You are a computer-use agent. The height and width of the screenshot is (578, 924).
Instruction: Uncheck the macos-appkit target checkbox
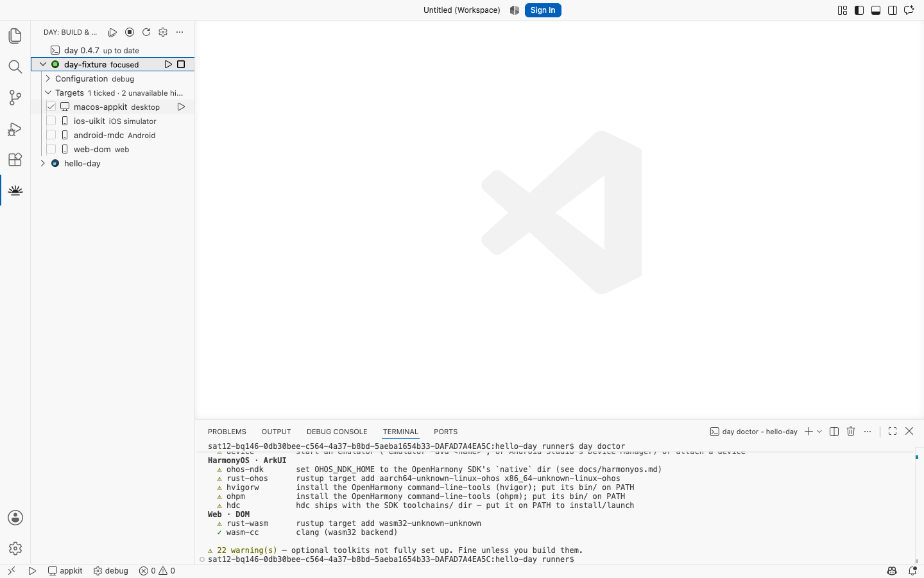pyautogui.click(x=51, y=107)
